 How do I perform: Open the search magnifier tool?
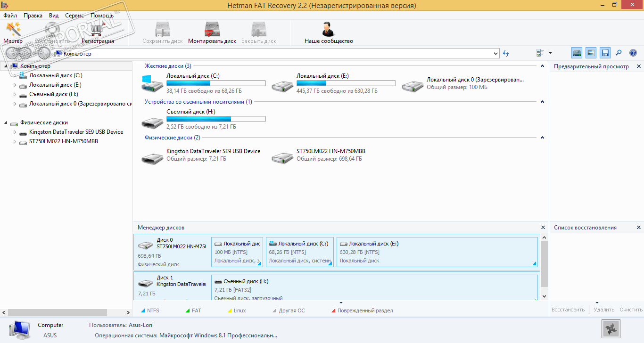click(x=619, y=53)
